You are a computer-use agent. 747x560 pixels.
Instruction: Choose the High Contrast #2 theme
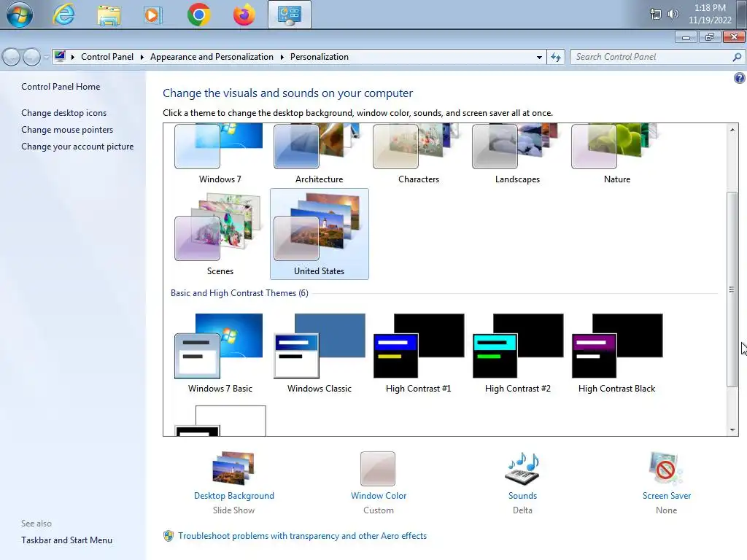click(517, 353)
